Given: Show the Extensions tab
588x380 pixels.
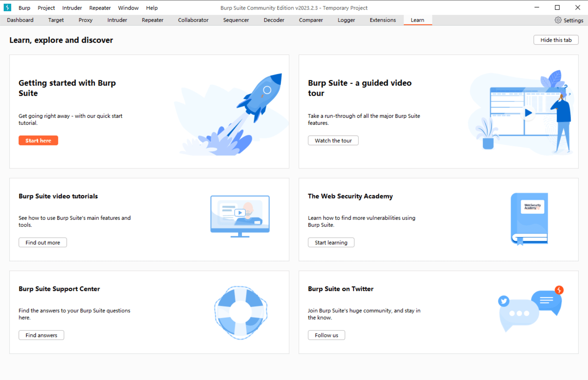Looking at the screenshot, I should pyautogui.click(x=383, y=20).
